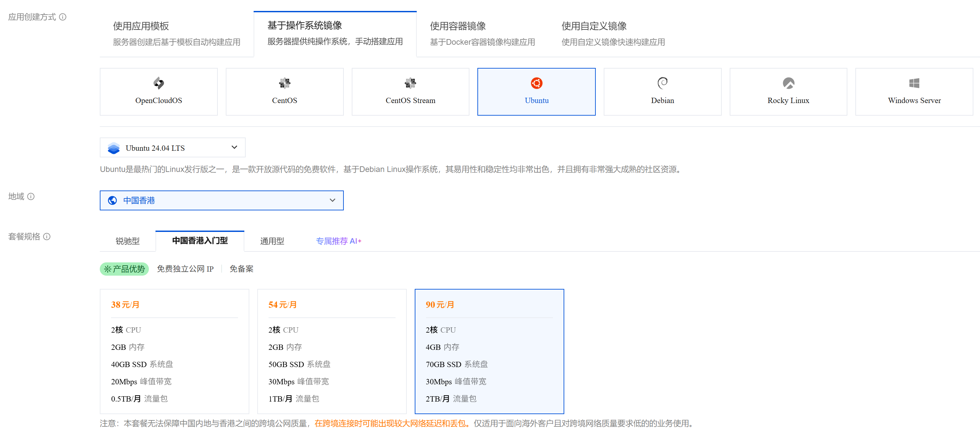Click 20Mbps 峰值带宽 spec line
This screenshot has width=980, height=434.
(x=141, y=382)
